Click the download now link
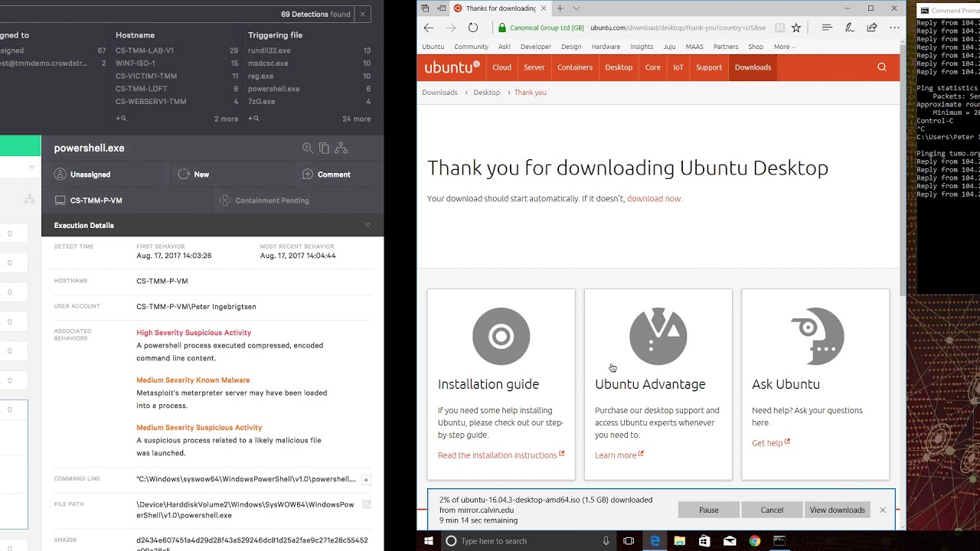This screenshot has height=551, width=980. pos(655,199)
